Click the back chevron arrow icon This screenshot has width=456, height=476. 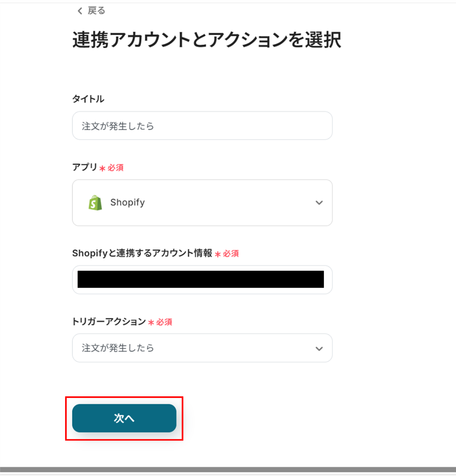tap(80, 11)
